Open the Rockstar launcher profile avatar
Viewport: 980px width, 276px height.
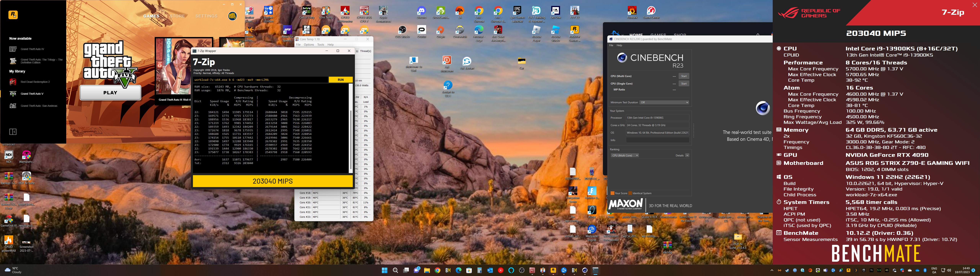pyautogui.click(x=232, y=16)
